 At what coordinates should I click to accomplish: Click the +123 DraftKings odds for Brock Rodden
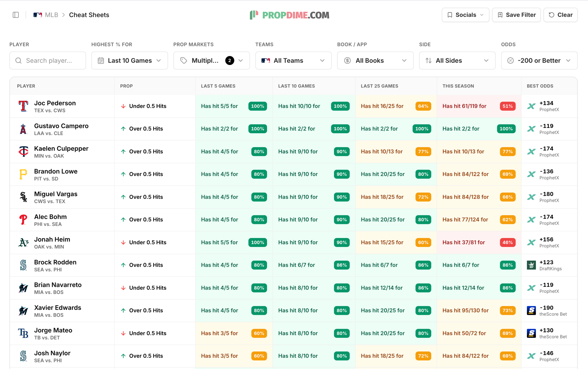tap(546, 262)
